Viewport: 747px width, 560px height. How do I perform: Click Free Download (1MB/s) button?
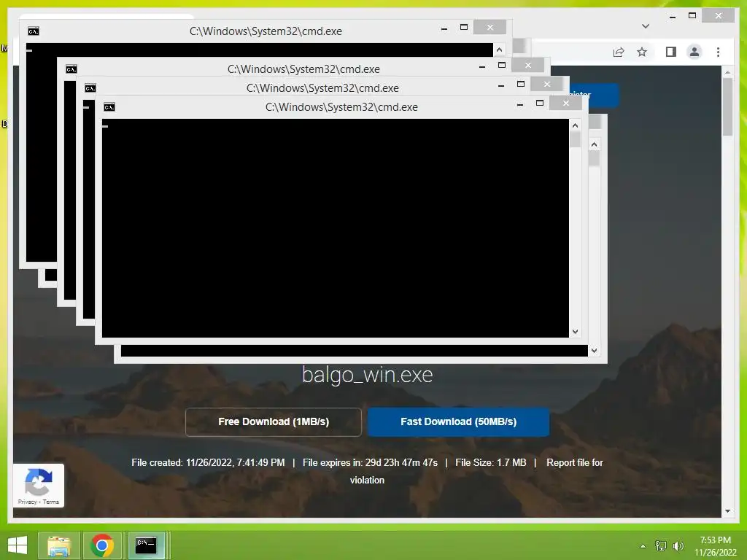(274, 422)
